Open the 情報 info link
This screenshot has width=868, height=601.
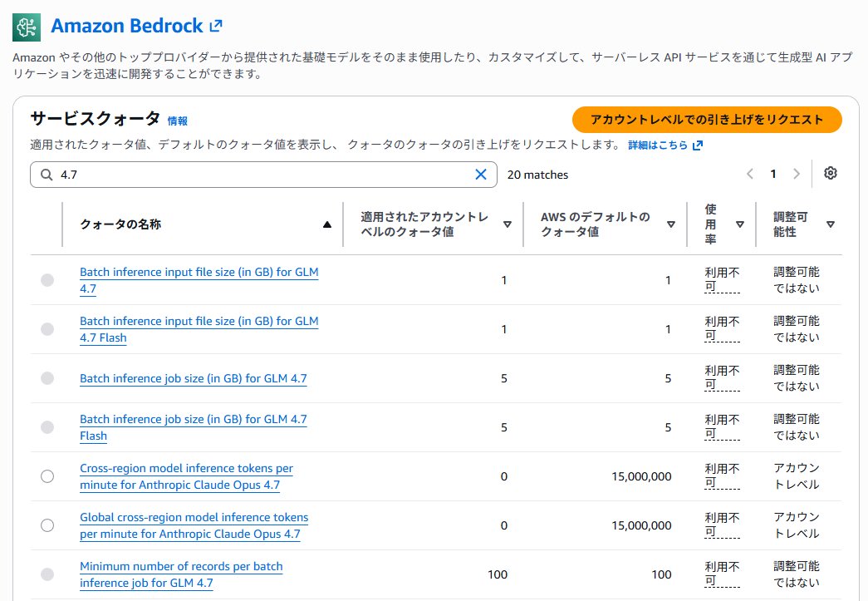[x=178, y=121]
